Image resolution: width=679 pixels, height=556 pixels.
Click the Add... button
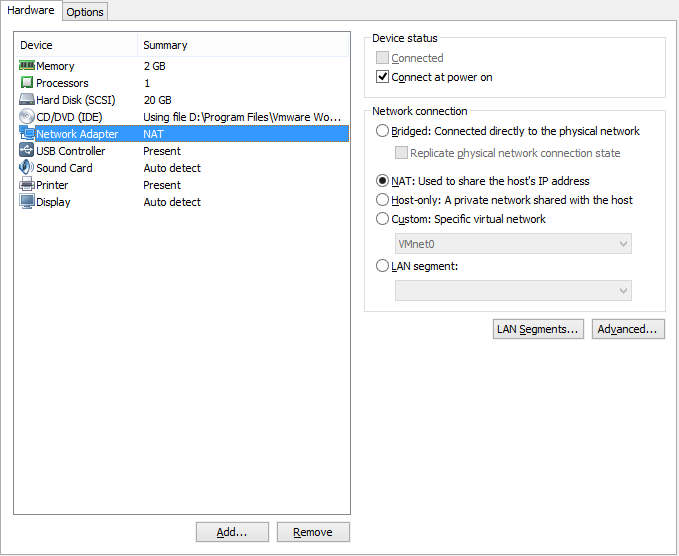pyautogui.click(x=232, y=532)
